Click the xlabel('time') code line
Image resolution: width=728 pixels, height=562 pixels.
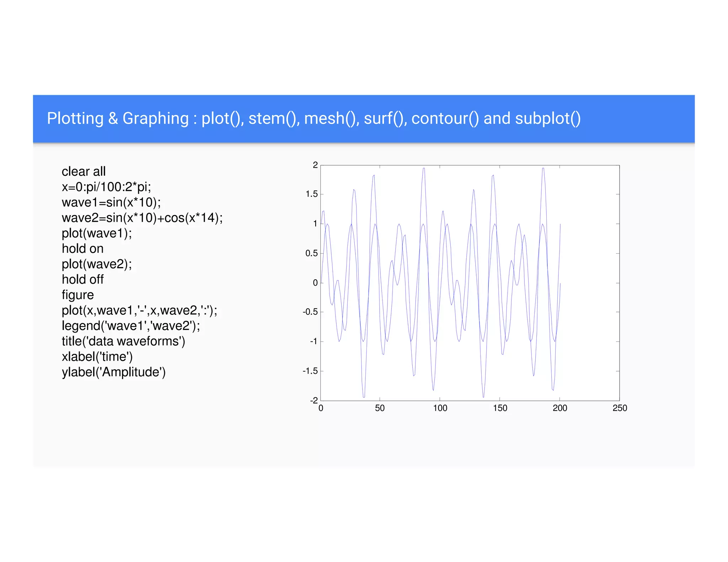97,357
